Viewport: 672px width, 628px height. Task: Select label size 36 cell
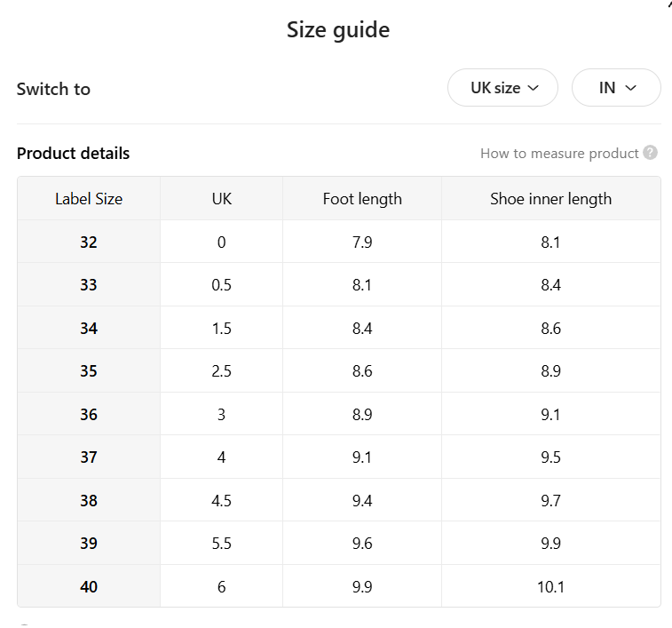pos(89,414)
